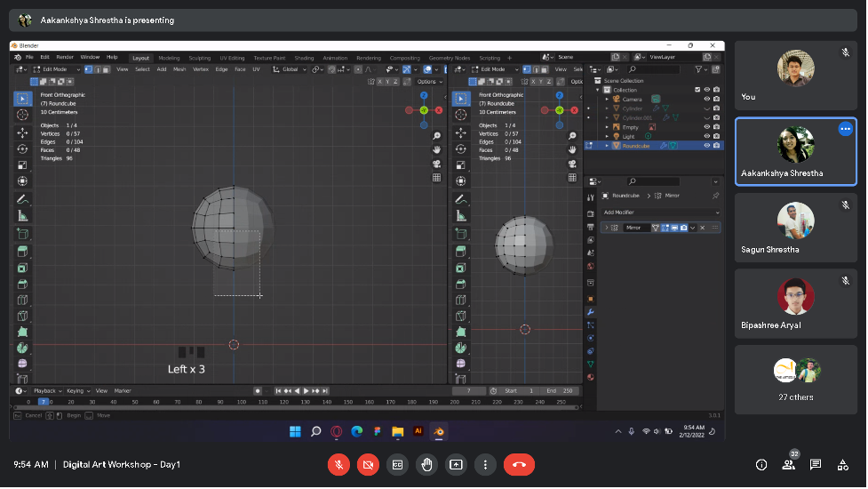Viewport: 868px width, 489px height.
Task: Switch to the Sculpting workspace tab
Action: [x=200, y=58]
